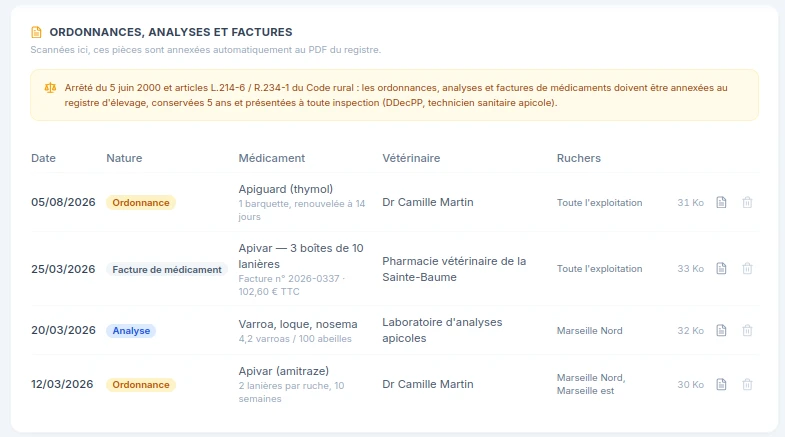
Task: Click the 30 Ko file size
Action: pyautogui.click(x=690, y=385)
